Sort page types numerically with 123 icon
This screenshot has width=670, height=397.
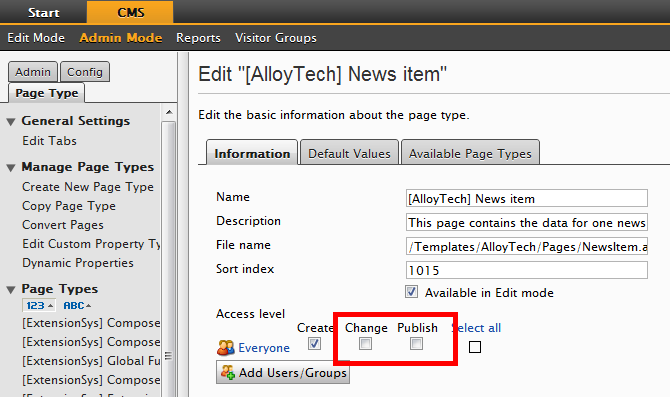click(39, 306)
